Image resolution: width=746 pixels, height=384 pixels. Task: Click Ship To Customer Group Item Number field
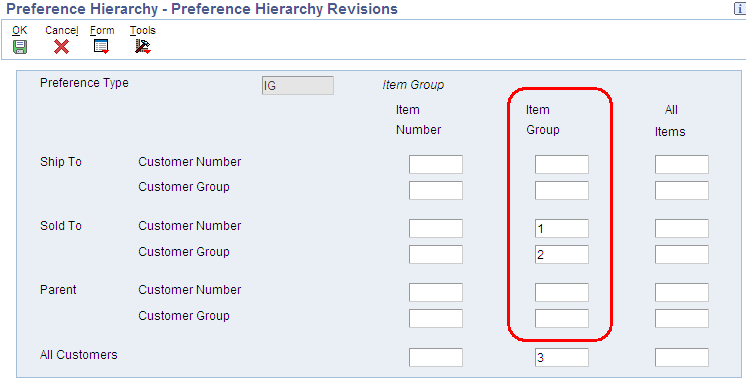tap(436, 190)
